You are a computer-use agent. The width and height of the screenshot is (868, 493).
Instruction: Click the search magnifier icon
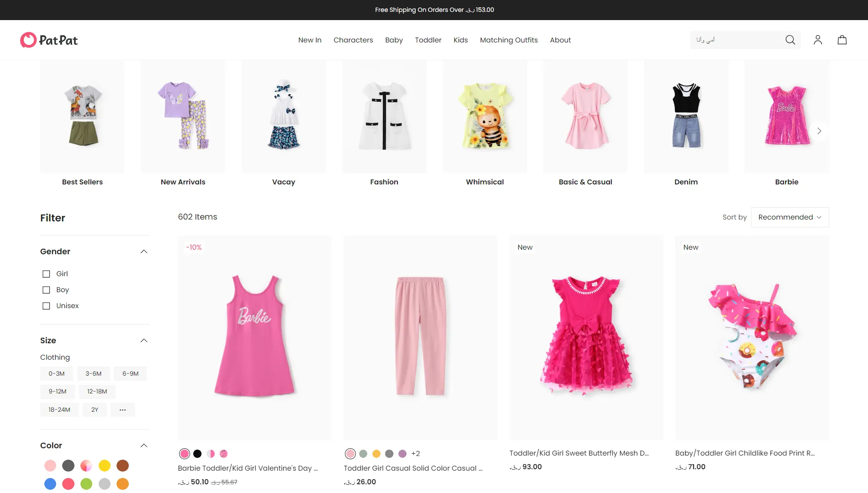pyautogui.click(x=790, y=40)
